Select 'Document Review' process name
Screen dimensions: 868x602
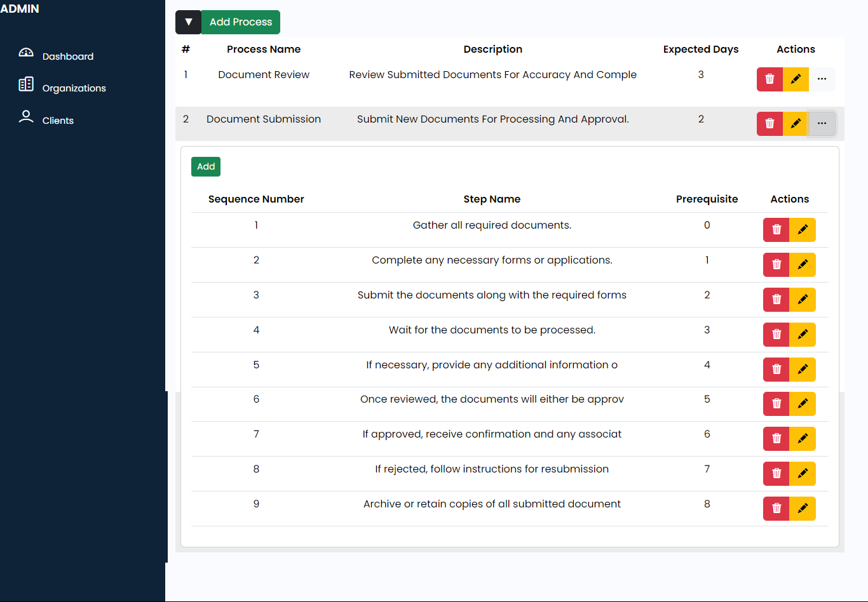pos(264,75)
